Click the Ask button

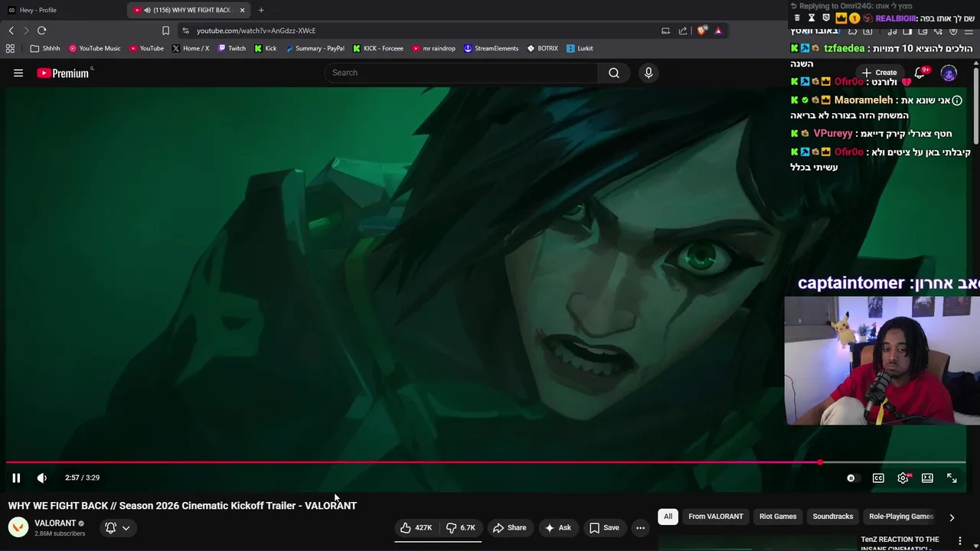[x=557, y=527]
